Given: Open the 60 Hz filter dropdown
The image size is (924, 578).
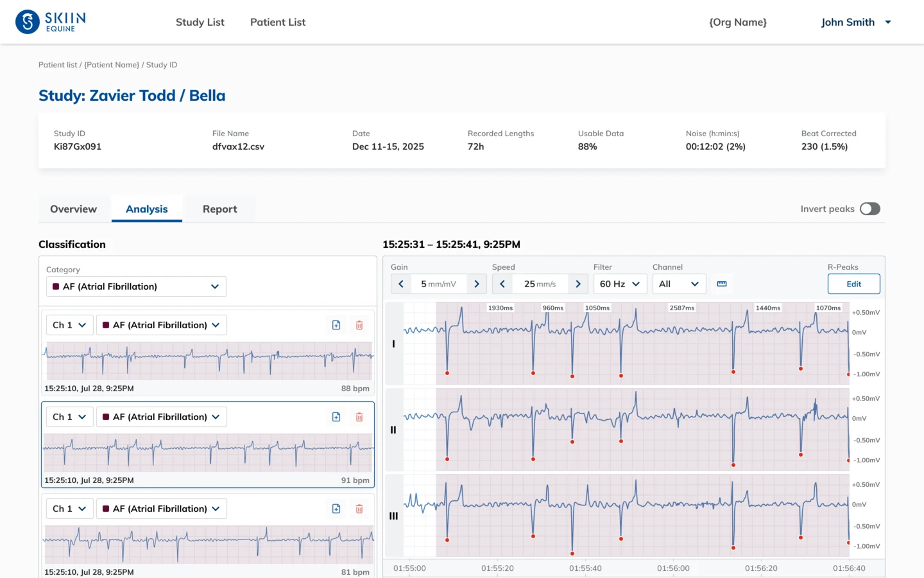Looking at the screenshot, I should (x=620, y=284).
